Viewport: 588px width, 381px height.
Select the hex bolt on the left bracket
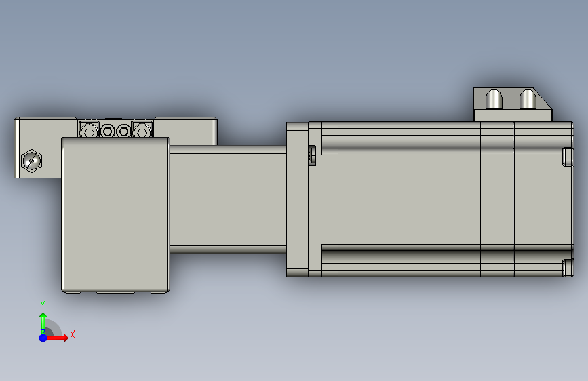[x=31, y=161]
